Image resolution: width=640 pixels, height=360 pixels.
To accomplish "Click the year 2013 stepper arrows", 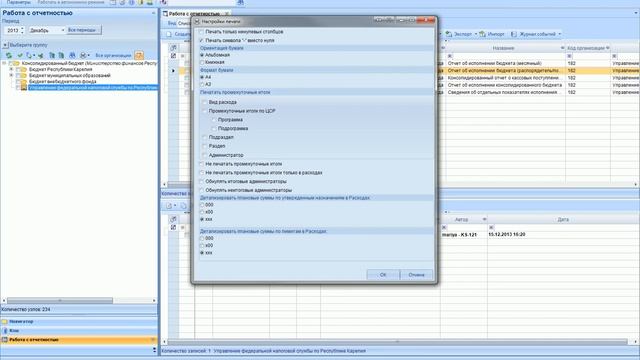I will 22,30.
